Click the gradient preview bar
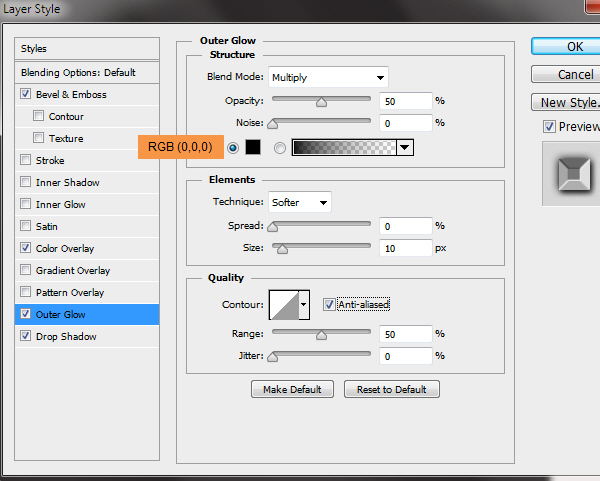Viewport: 600px width, 481px height. coord(344,147)
